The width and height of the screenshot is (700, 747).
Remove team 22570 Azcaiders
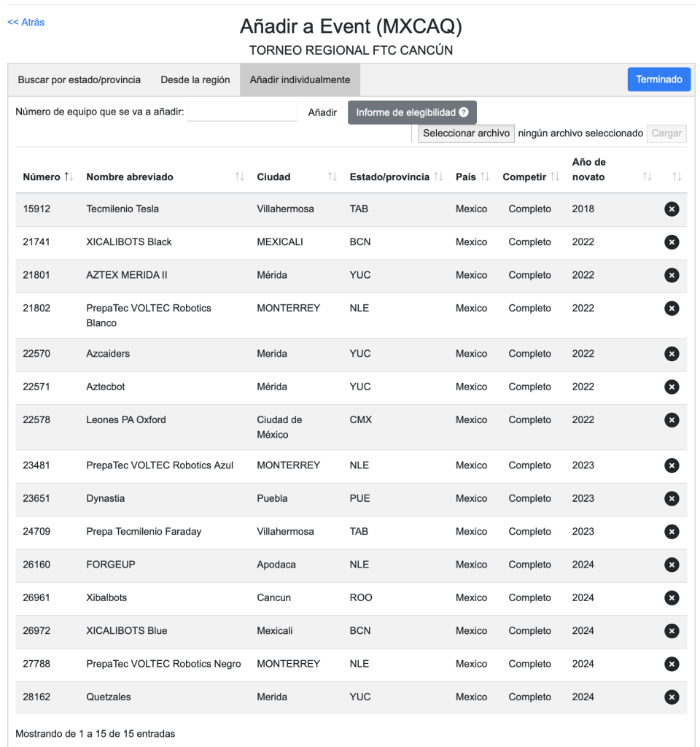tap(672, 354)
